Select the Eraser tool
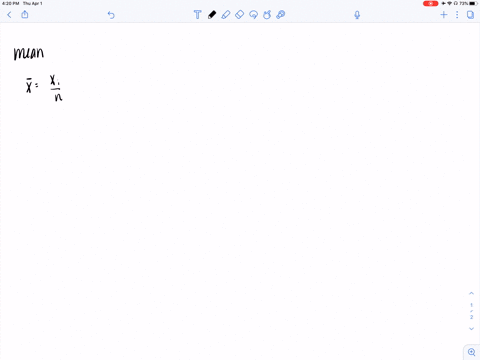The height and width of the screenshot is (360, 480). pos(239,15)
